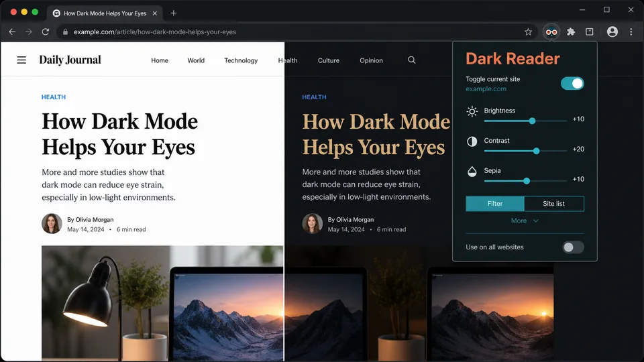The image size is (644, 362).
Task: Reload the page
Action: 45,32
